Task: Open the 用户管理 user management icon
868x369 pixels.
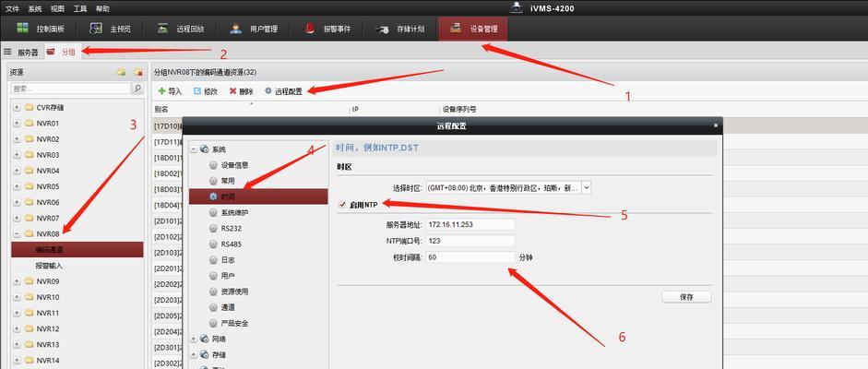Action: [x=236, y=29]
